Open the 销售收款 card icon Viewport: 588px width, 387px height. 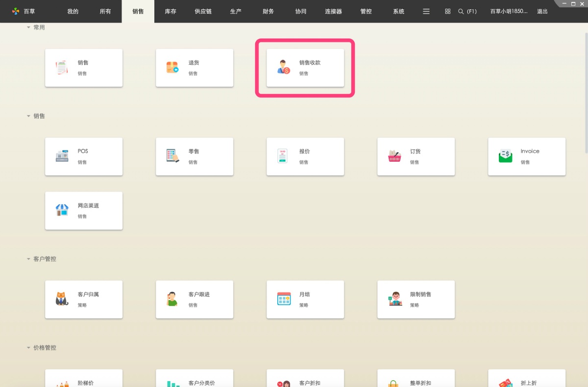click(x=283, y=68)
